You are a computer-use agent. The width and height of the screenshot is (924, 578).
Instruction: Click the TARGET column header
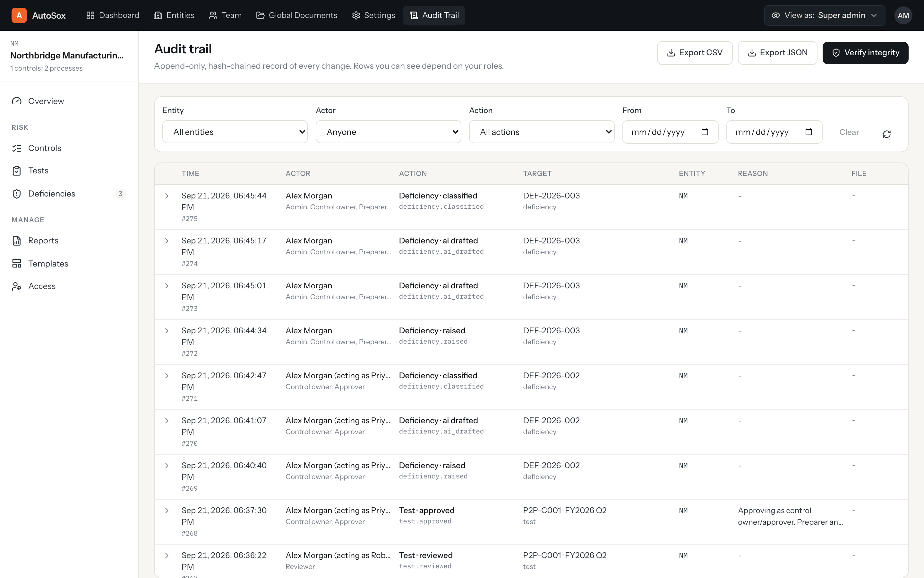point(537,173)
